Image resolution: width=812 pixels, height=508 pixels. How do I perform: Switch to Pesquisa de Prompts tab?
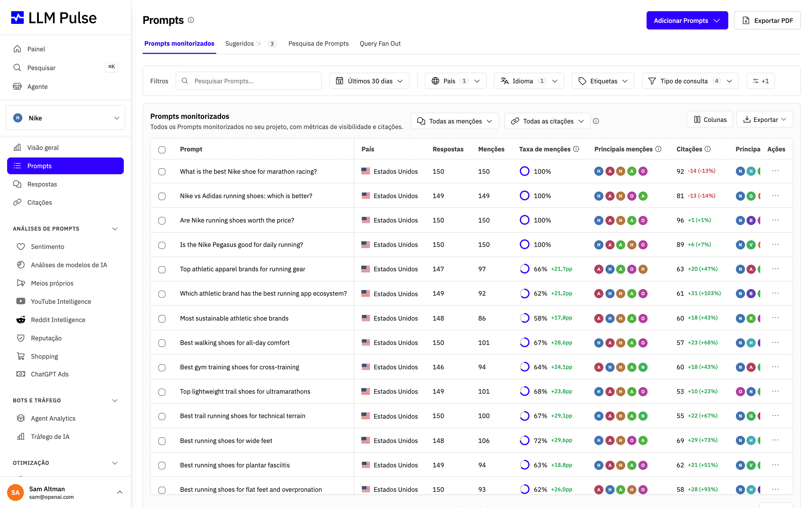pyautogui.click(x=318, y=44)
